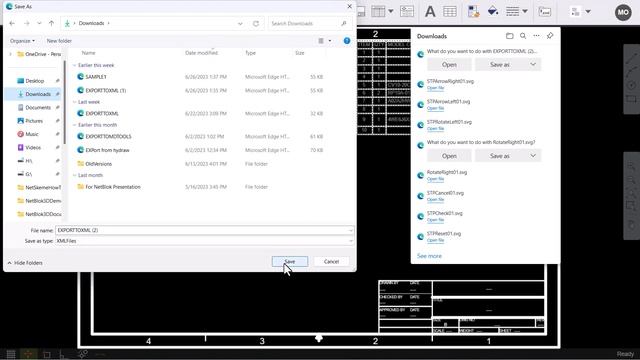Expand line style dropdown arrow
Screen dimensions: 640x360
525,11
